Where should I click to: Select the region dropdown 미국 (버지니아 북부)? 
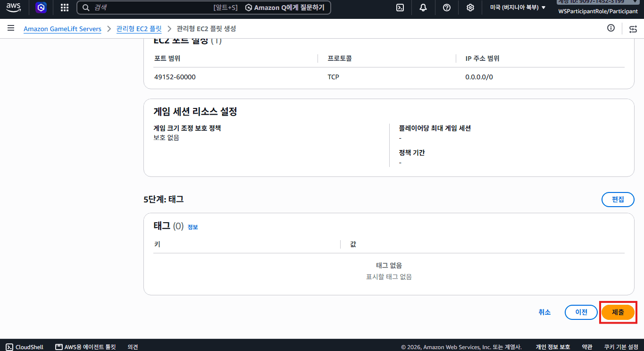(x=518, y=8)
